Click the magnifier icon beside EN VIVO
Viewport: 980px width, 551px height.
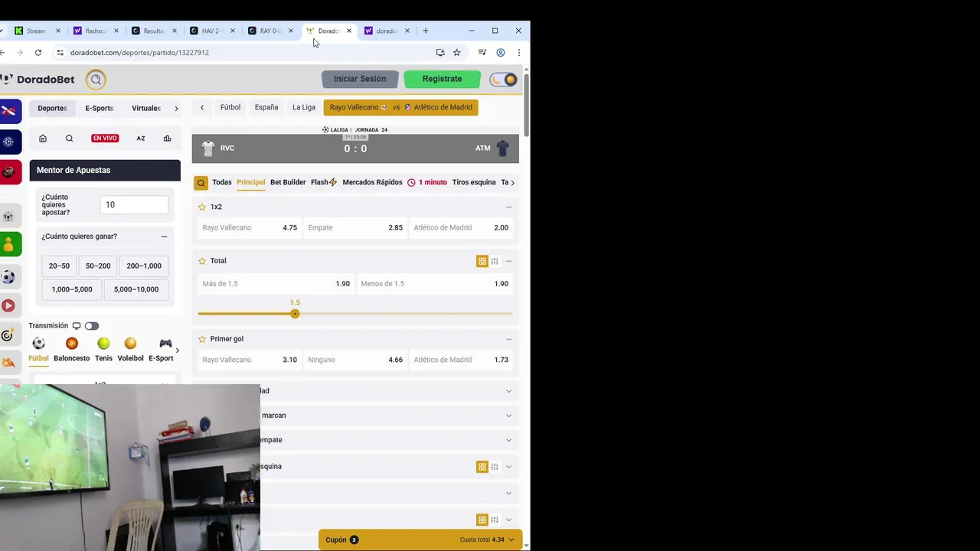69,139
